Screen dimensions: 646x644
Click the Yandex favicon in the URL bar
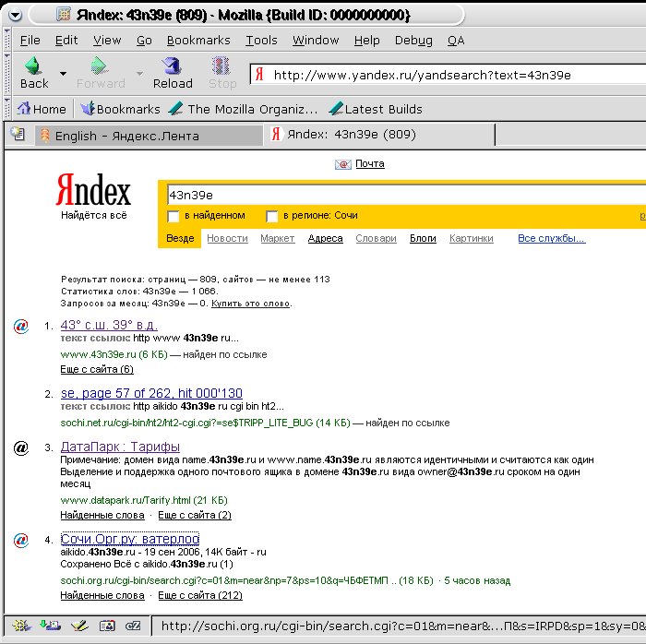click(x=259, y=75)
